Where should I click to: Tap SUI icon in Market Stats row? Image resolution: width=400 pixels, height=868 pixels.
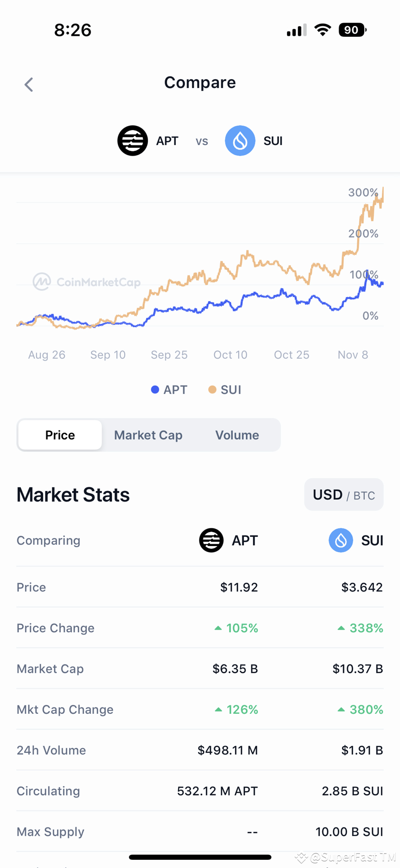coord(341,540)
